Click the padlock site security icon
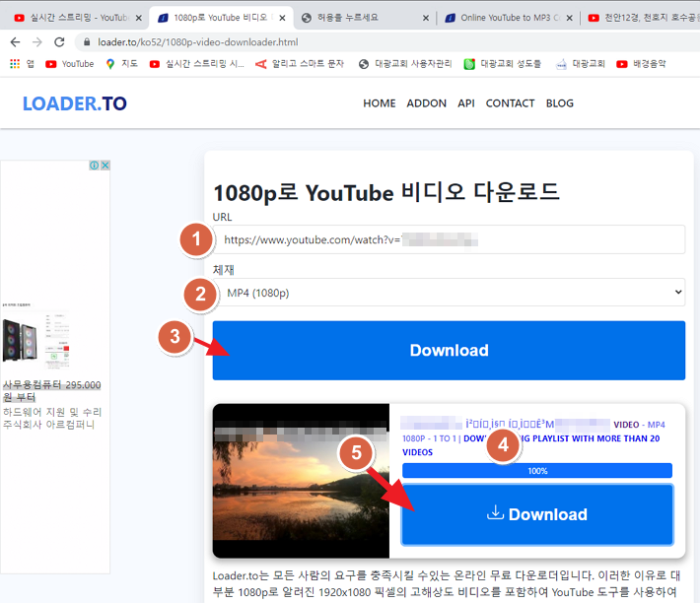 (87, 42)
